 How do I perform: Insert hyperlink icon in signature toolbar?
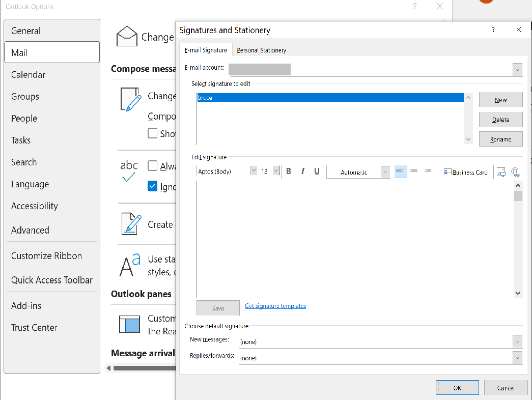[x=515, y=172]
